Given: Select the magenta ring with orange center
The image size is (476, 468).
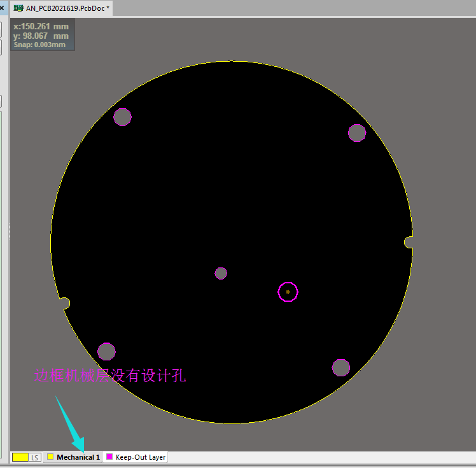Looking at the screenshot, I should pos(288,292).
